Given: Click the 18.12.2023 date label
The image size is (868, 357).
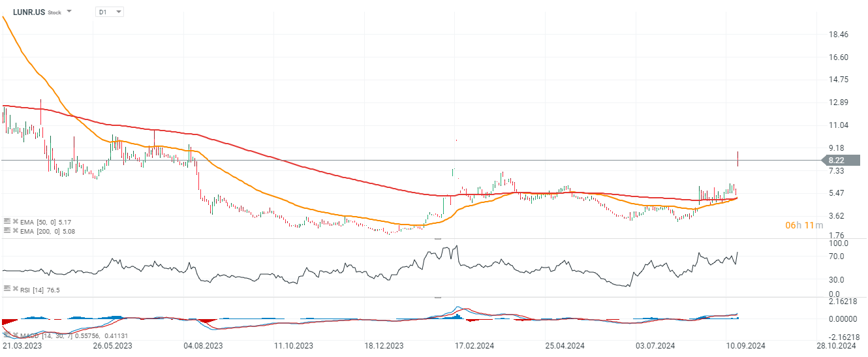Looking at the screenshot, I should click(x=384, y=345).
